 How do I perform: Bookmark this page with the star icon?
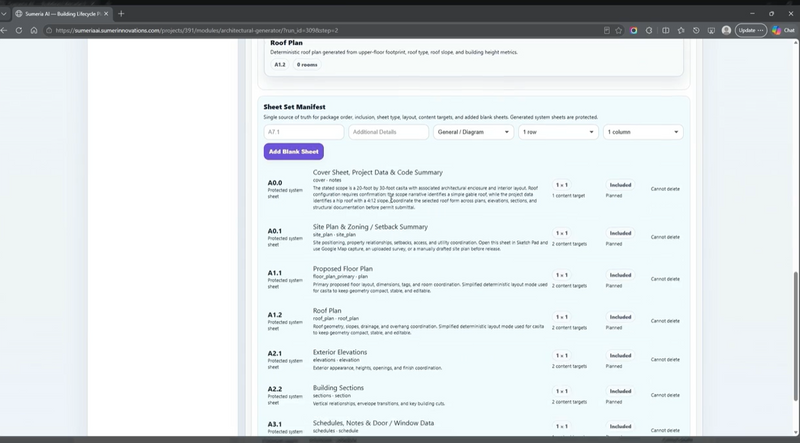618,30
